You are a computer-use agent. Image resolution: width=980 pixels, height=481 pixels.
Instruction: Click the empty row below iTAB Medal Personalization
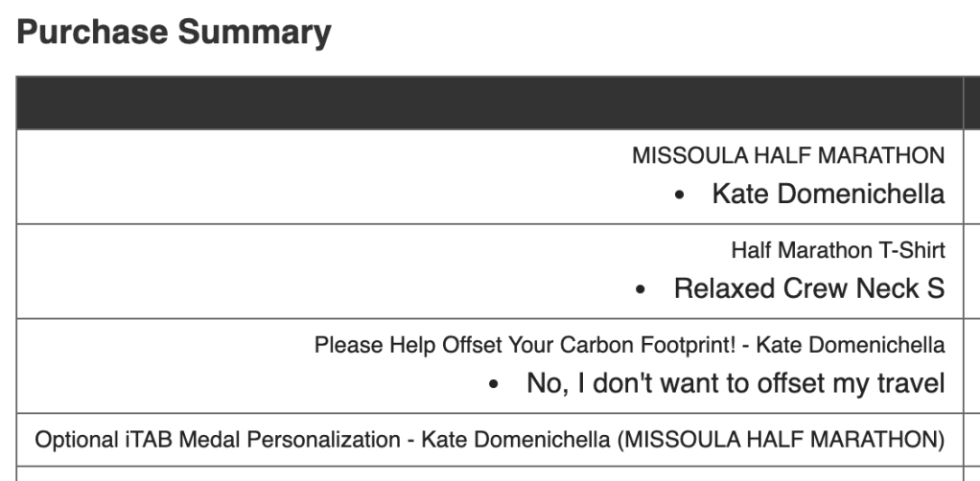tap(489, 473)
